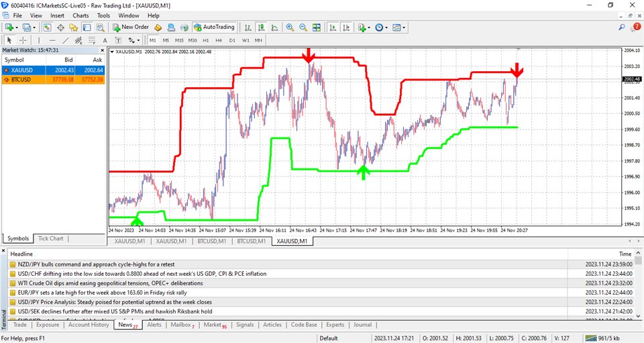Select the Text tool marked A

(x=105, y=40)
